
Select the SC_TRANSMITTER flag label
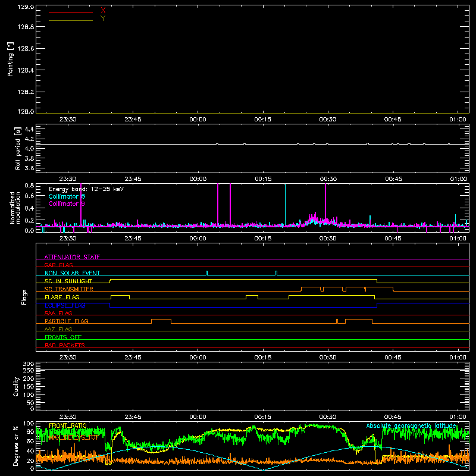(x=69, y=289)
